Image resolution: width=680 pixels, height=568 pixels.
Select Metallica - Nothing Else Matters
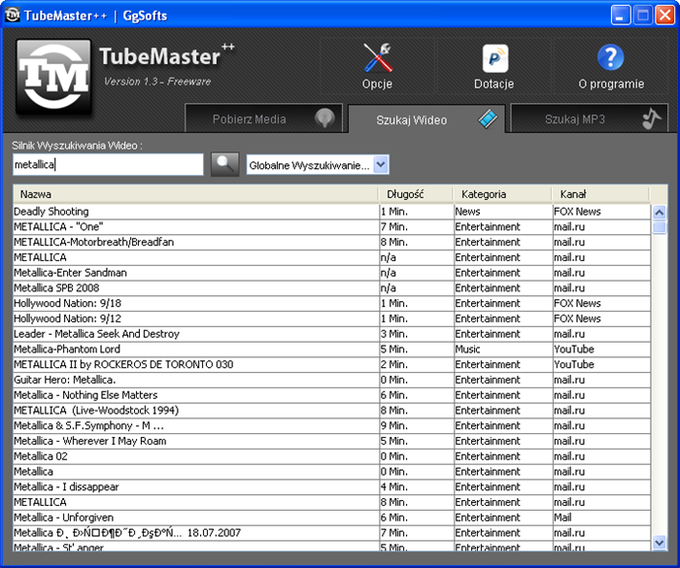coord(332,395)
